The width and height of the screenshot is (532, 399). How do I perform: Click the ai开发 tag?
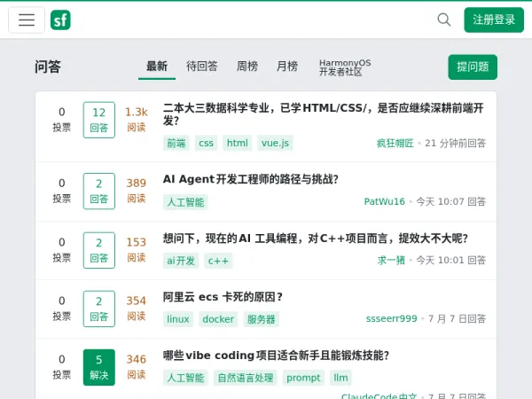181,261
